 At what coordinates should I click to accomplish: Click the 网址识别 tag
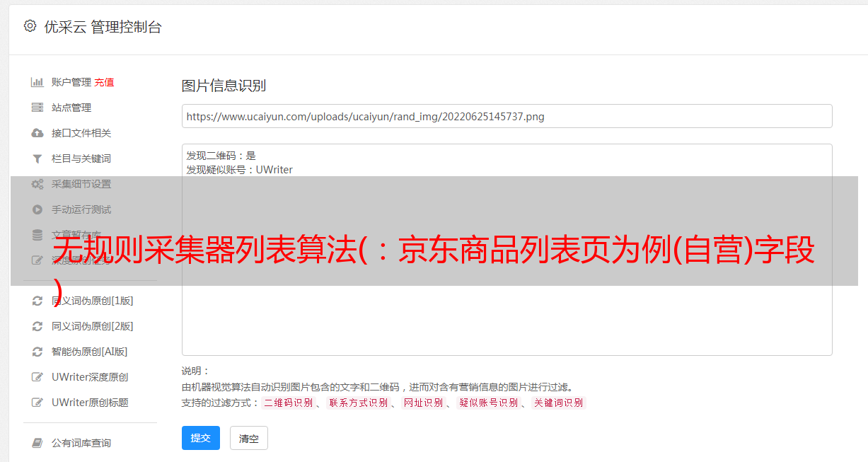pos(423,403)
